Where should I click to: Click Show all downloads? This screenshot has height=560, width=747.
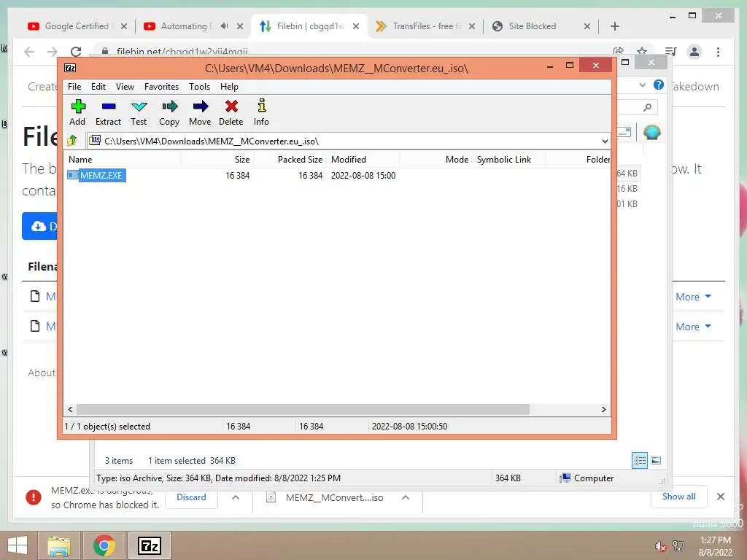678,497
